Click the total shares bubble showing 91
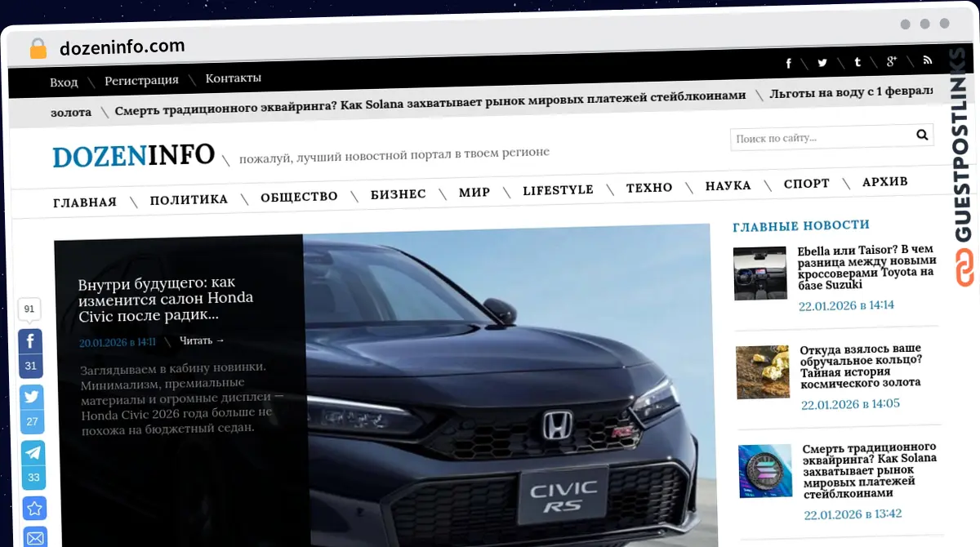The image size is (980, 547). click(x=29, y=309)
